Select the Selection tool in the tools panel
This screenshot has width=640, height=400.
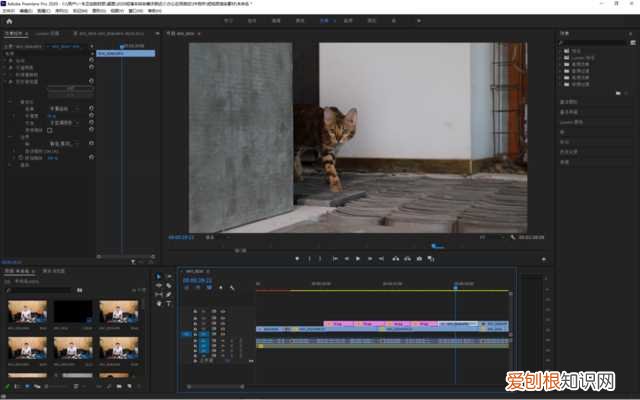pyautogui.click(x=159, y=277)
